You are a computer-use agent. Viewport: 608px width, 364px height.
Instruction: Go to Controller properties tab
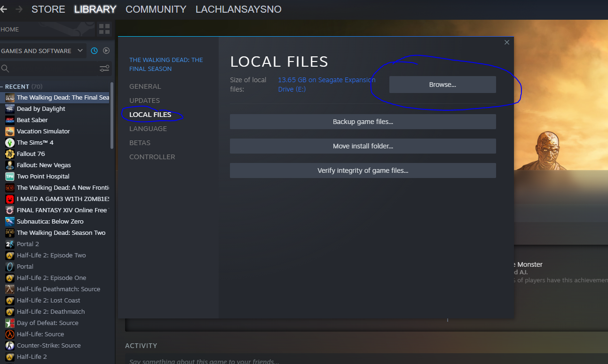152,157
